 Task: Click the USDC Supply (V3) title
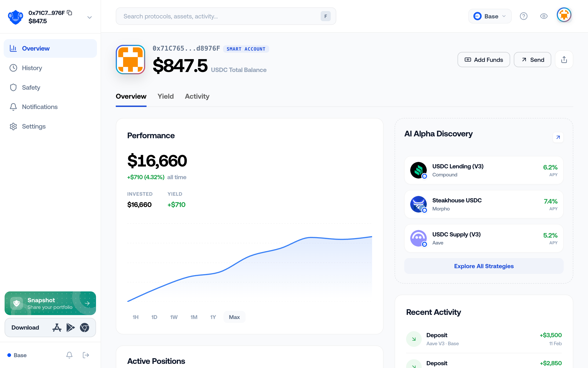tap(456, 234)
